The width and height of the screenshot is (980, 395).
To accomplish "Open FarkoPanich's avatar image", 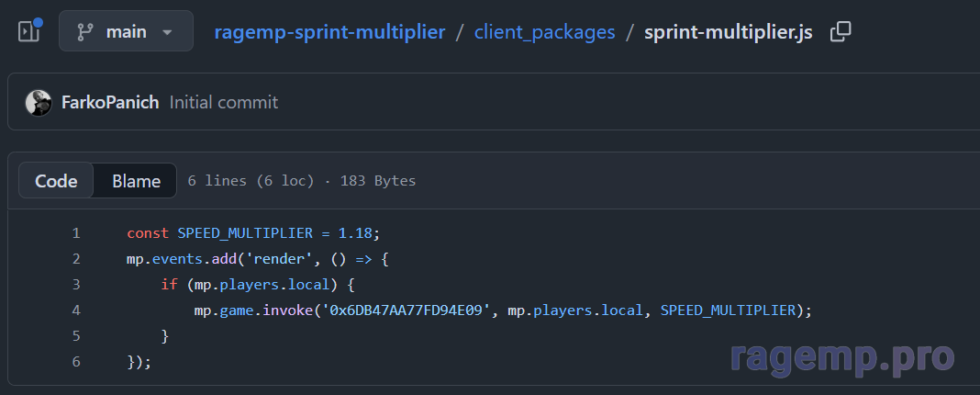I will point(39,103).
